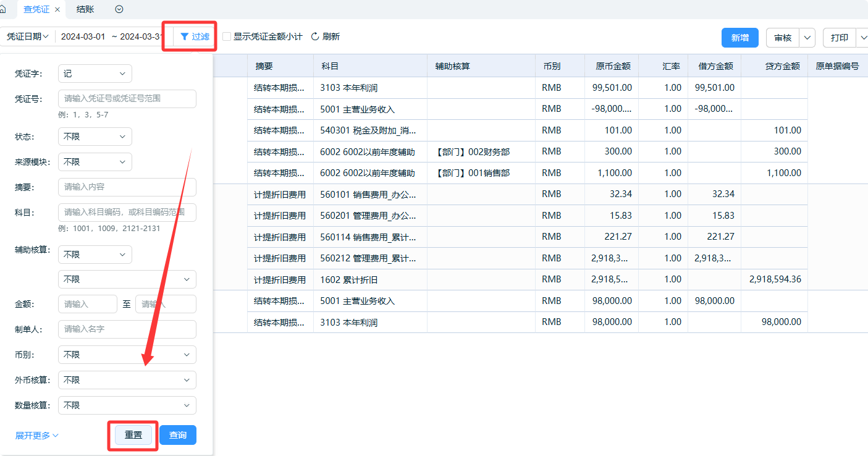The width and height of the screenshot is (868, 456).
Task: Expand the arrow next to 审核
Action: tap(807, 38)
